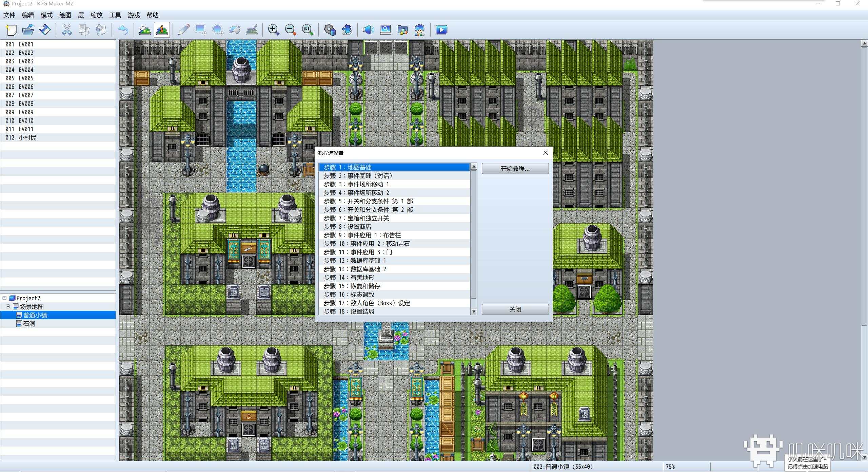Select tutorial 步骤 1：地图基础
This screenshot has height=472, width=868.
tap(394, 167)
